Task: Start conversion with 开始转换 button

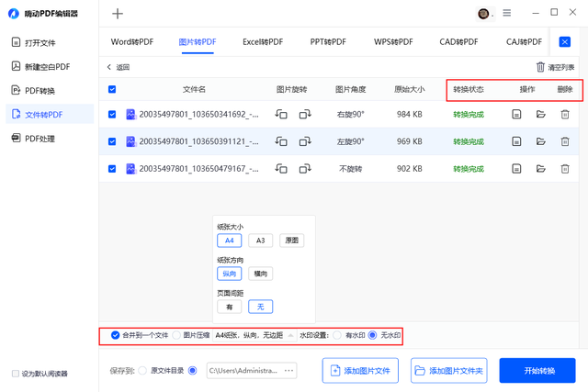Action: click(x=537, y=371)
